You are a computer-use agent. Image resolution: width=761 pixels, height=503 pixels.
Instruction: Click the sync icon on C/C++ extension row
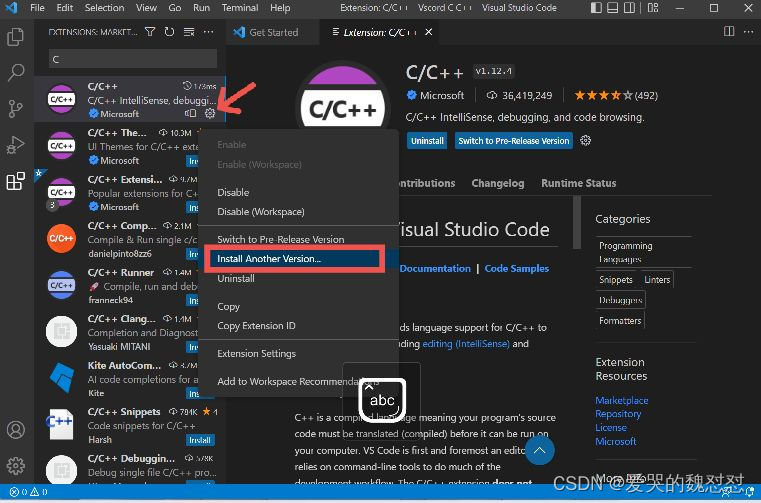tap(190, 113)
